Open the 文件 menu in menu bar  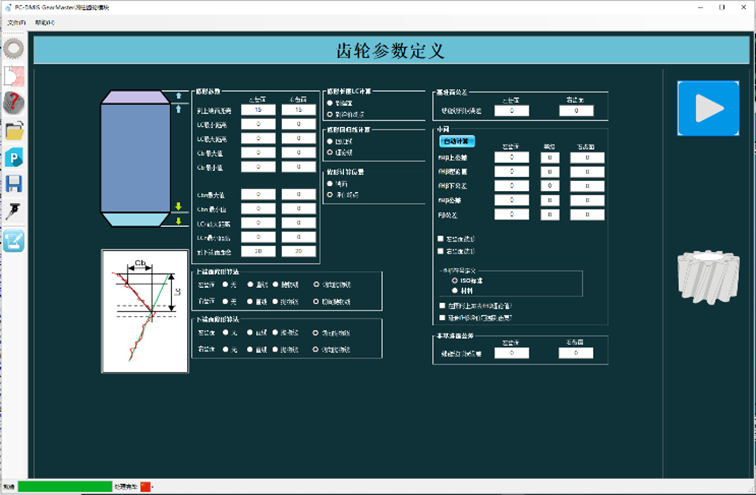(x=16, y=21)
